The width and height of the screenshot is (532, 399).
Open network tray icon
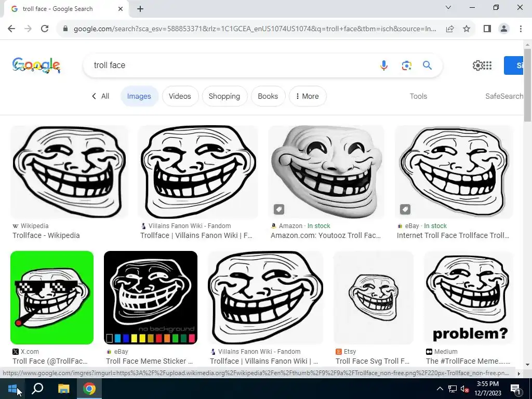[x=453, y=389]
